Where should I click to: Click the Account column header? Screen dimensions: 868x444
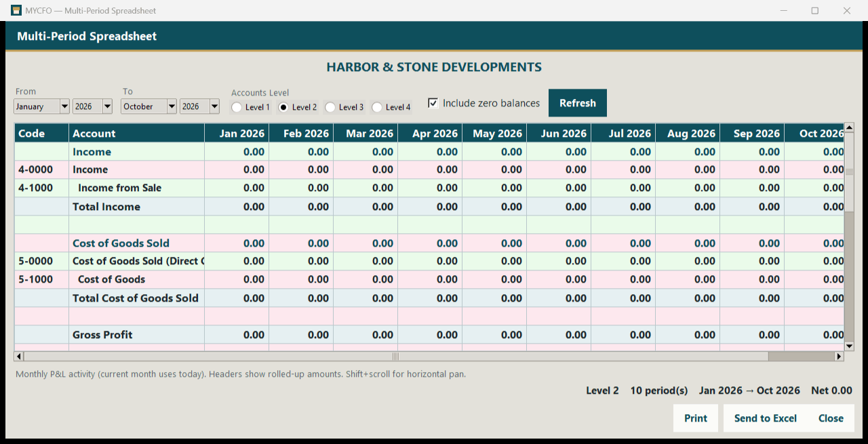(136, 134)
